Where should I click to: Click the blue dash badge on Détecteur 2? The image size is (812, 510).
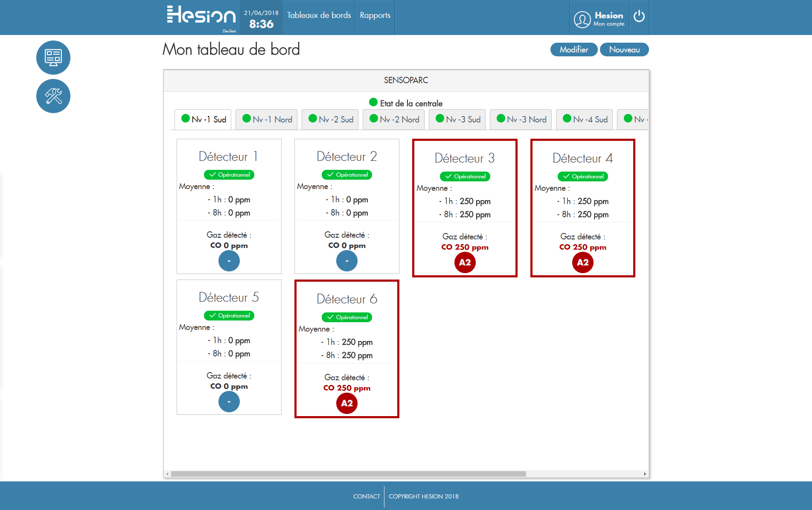click(347, 261)
